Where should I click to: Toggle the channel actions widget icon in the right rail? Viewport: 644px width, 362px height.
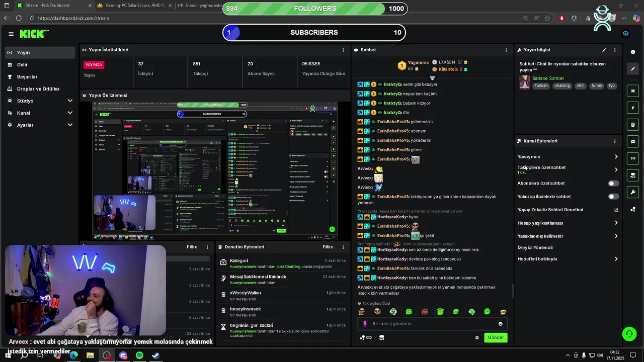pos(633,175)
